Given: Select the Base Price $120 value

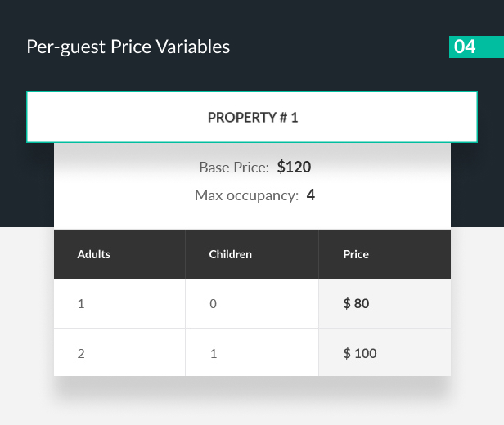Looking at the screenshot, I should pyautogui.click(x=294, y=167).
